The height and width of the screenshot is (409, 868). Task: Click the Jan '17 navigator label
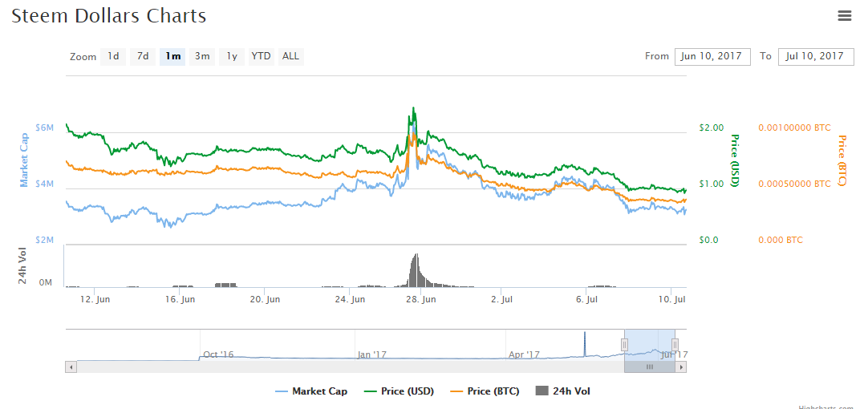tap(372, 354)
